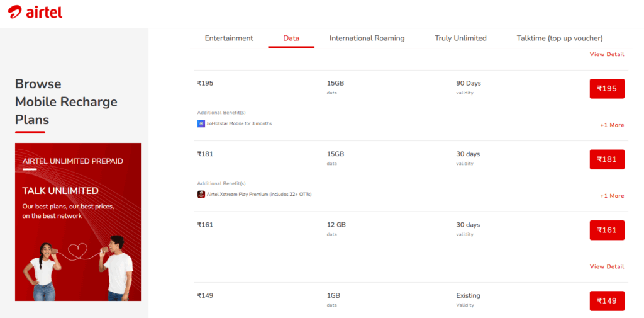This screenshot has height=318, width=644.
Task: Click the Airtel Xstream Play icon
Action: click(x=201, y=194)
